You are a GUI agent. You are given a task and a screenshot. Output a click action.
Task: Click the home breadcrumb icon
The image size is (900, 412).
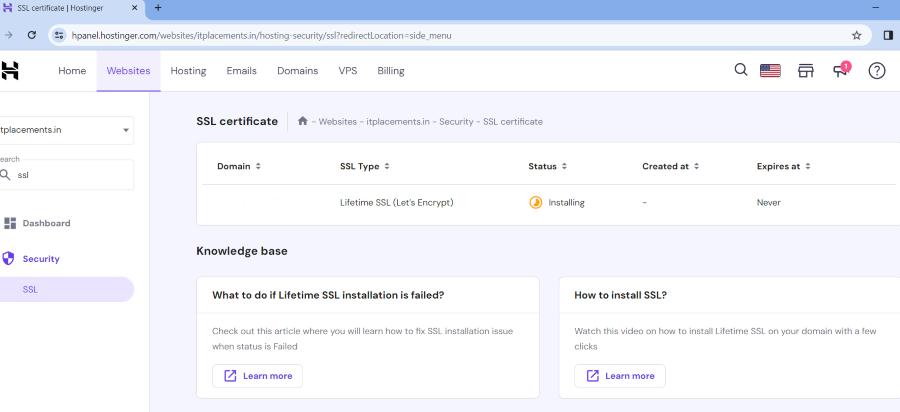[x=303, y=121]
